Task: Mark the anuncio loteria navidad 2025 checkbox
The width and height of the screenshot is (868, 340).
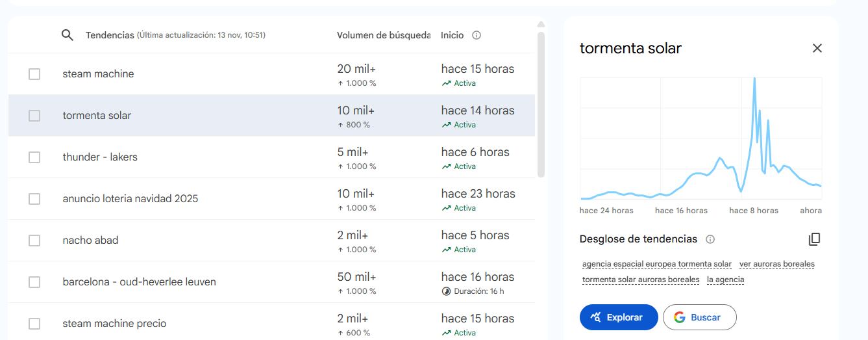Action: click(x=34, y=199)
